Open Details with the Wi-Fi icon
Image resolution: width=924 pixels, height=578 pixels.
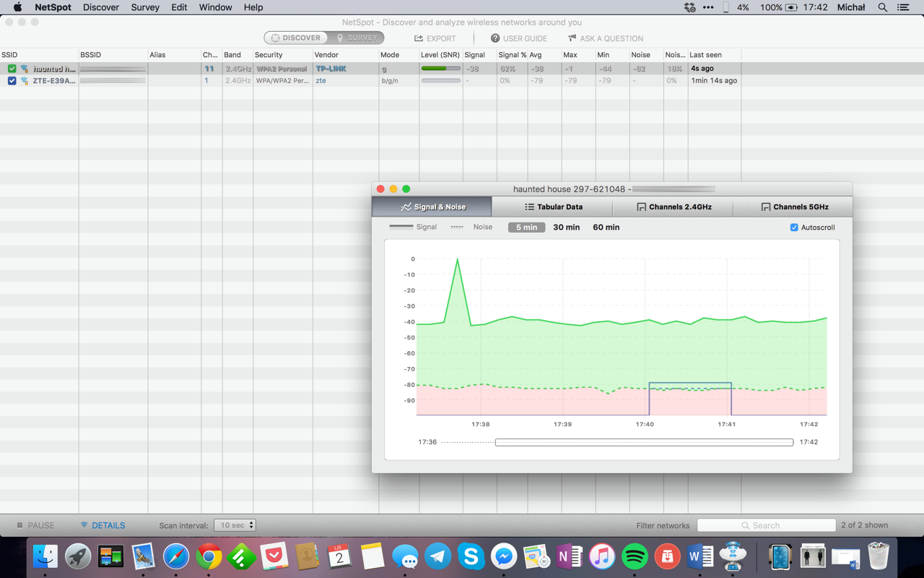coord(84,525)
